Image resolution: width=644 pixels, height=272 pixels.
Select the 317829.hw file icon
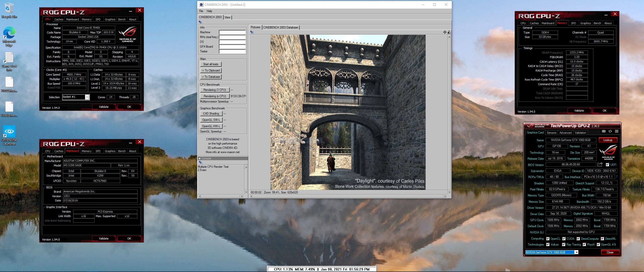point(9,84)
